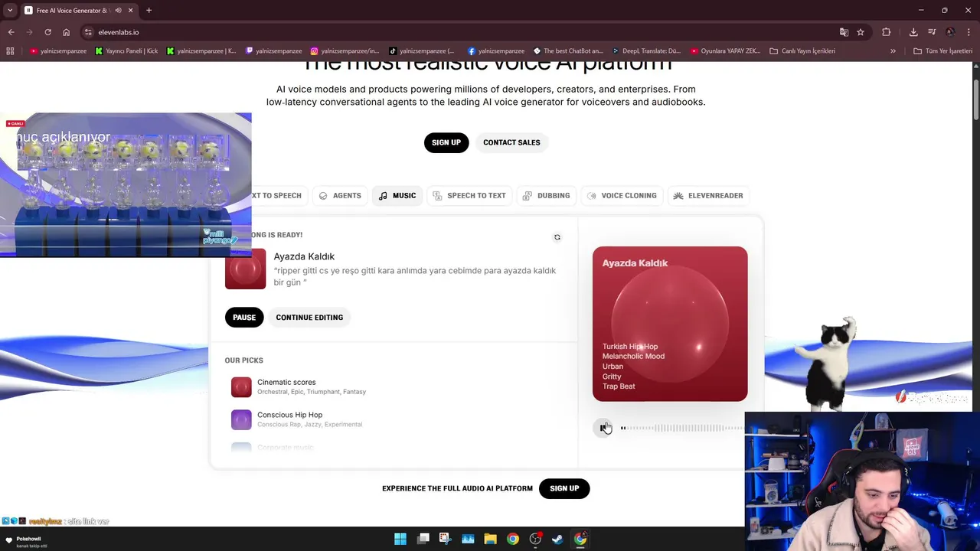Open the media control icon in toolbar
The height and width of the screenshot is (551, 980).
point(932,32)
